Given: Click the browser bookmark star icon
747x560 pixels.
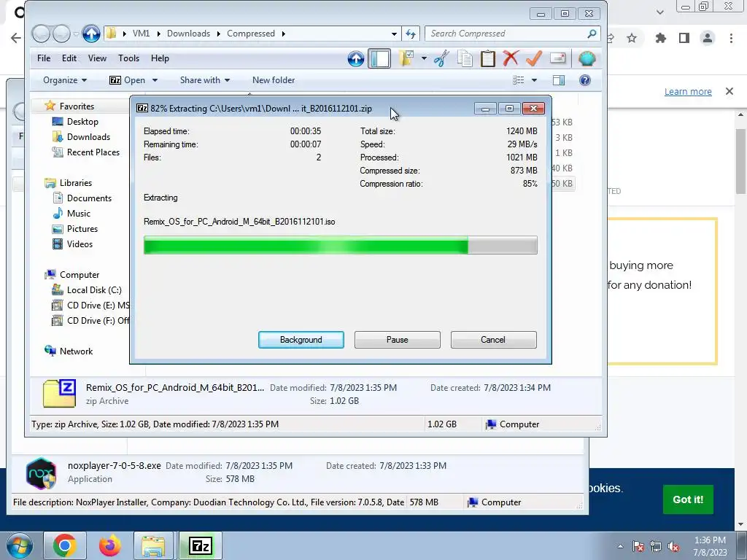Looking at the screenshot, I should [x=632, y=38].
